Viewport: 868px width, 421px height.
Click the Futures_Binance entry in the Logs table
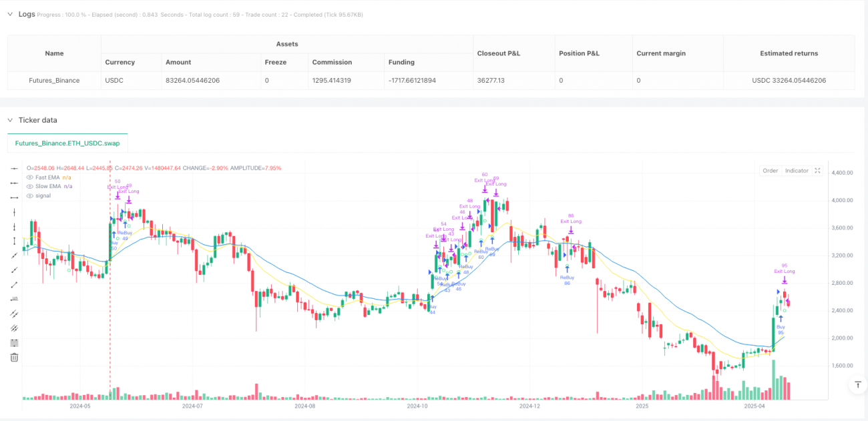(x=54, y=80)
